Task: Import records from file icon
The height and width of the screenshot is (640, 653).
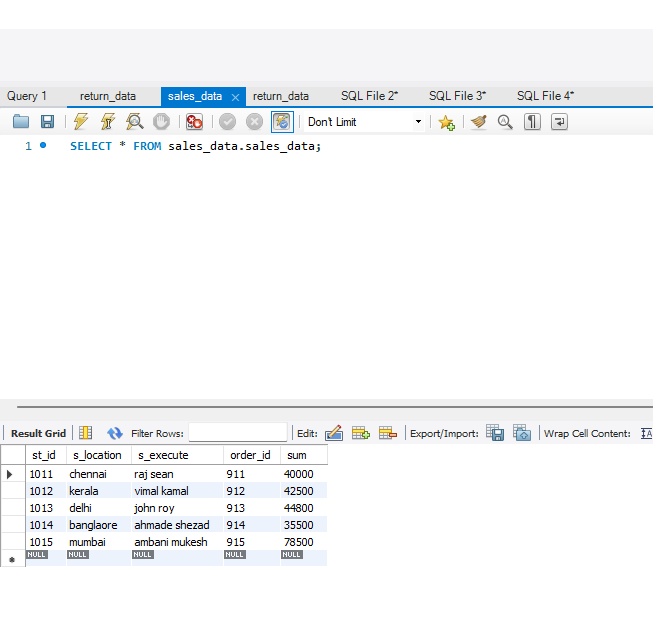Action: point(522,433)
